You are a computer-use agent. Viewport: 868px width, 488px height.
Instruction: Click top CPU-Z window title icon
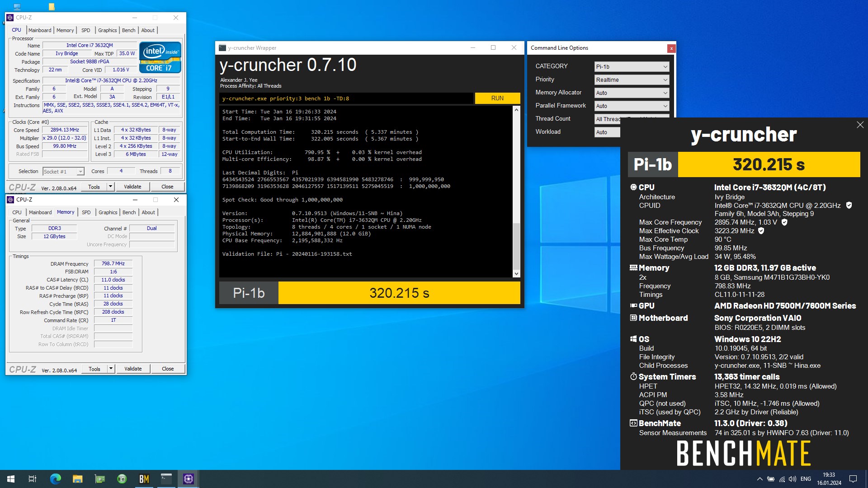tap(10, 18)
